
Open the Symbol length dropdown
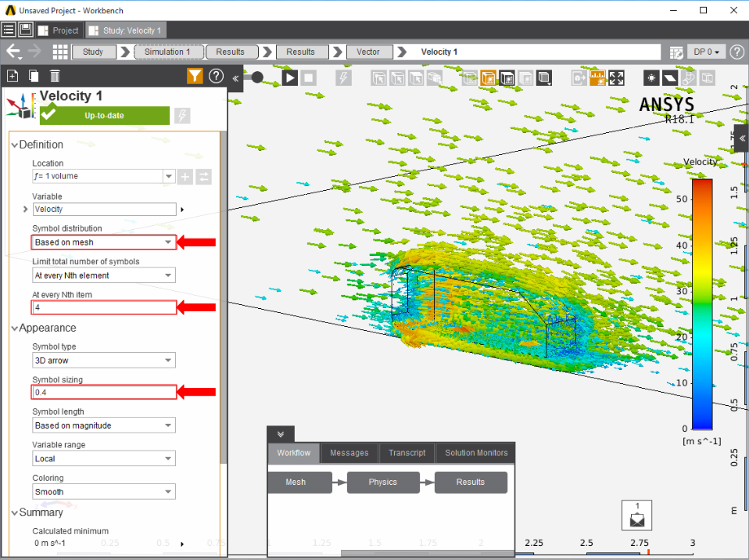104,425
